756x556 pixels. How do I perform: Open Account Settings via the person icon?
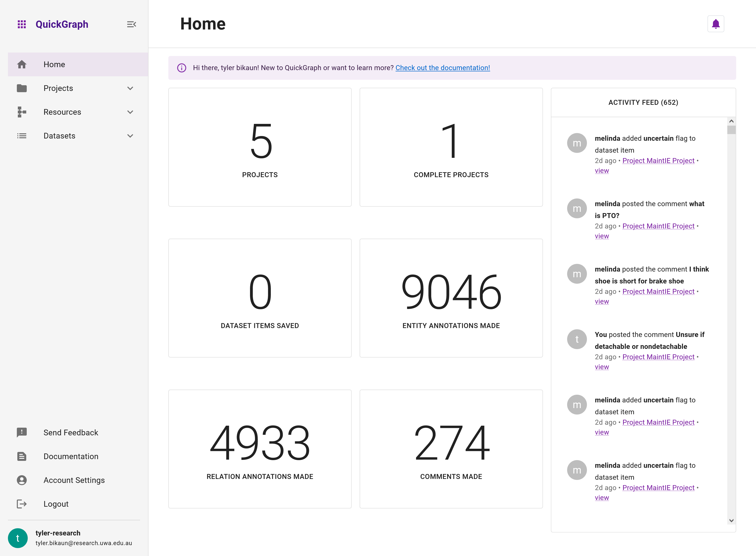[x=22, y=480]
